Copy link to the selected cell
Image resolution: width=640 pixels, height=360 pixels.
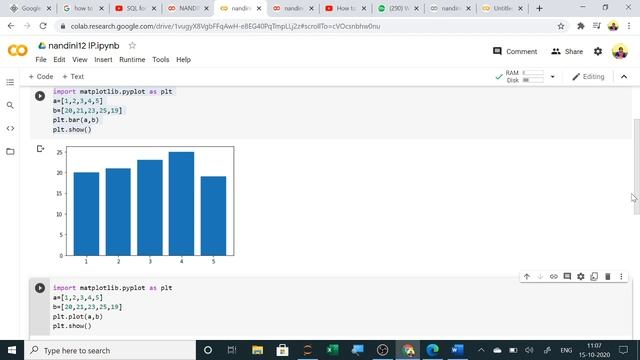tap(553, 276)
